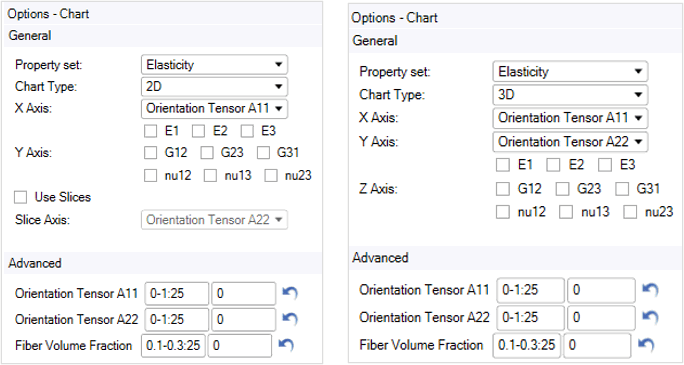Open Slice Axis dropdown Orientation Tensor A22
The height and width of the screenshot is (365, 684).
click(x=214, y=220)
